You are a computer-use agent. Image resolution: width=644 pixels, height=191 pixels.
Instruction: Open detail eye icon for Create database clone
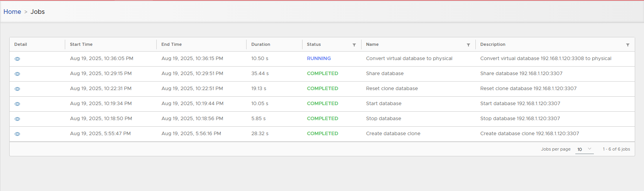pyautogui.click(x=17, y=134)
